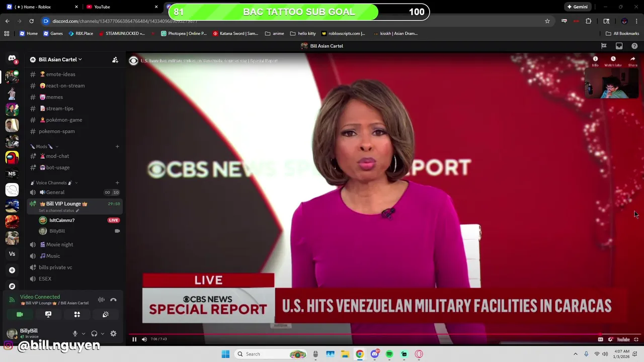Screen dimensions: 644x362
Task: Join Movie night voice channel
Action: (74, 244)
